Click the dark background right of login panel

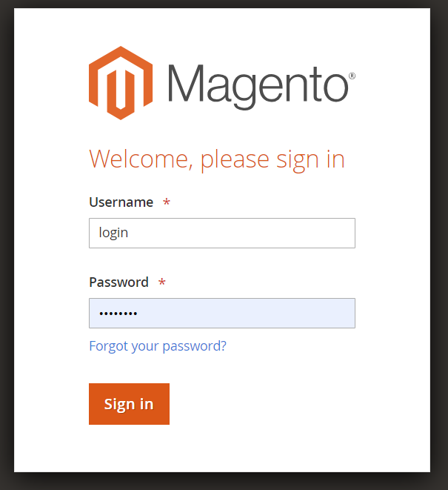[439, 245]
